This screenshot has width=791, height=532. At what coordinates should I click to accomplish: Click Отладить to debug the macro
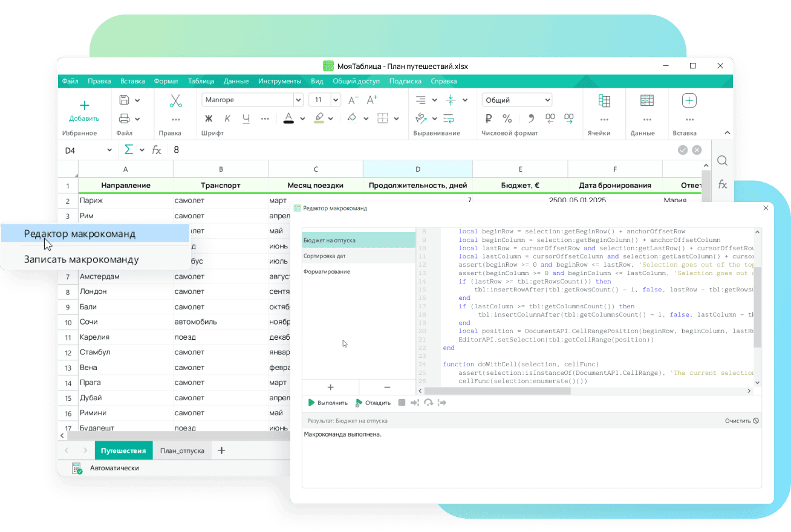(x=373, y=403)
